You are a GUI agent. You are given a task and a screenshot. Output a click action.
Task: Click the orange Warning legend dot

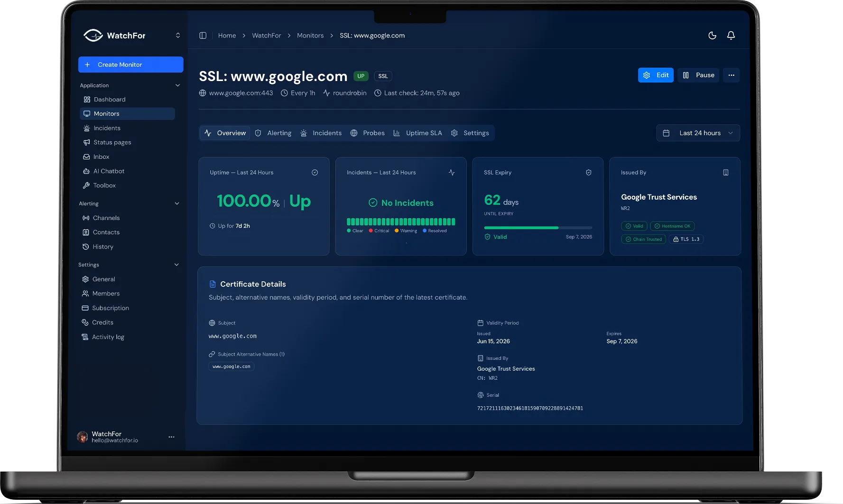(x=397, y=231)
